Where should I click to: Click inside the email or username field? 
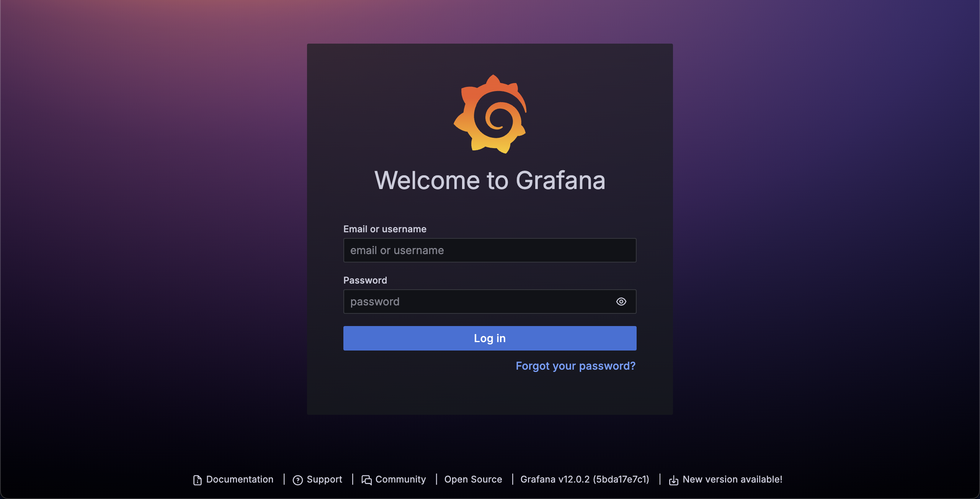pos(490,250)
